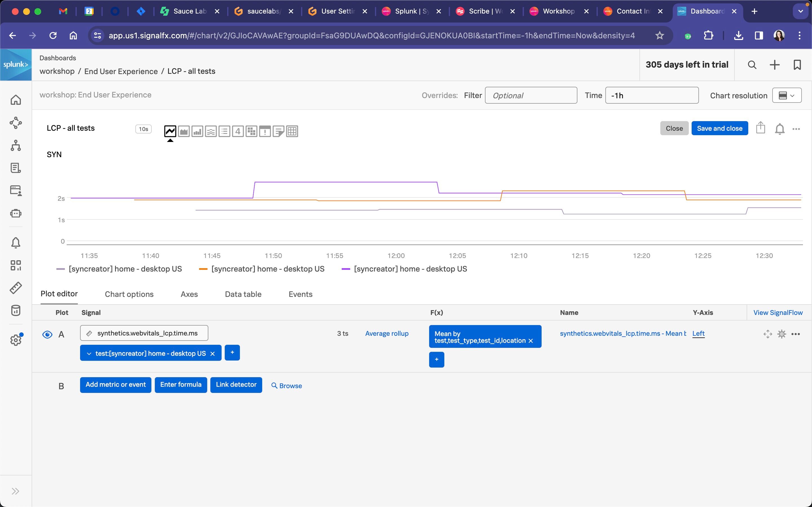Choose the table chart type icon

click(x=292, y=131)
